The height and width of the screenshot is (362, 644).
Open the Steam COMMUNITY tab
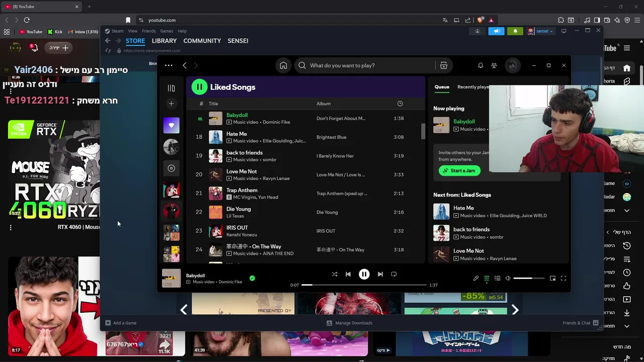point(202,41)
